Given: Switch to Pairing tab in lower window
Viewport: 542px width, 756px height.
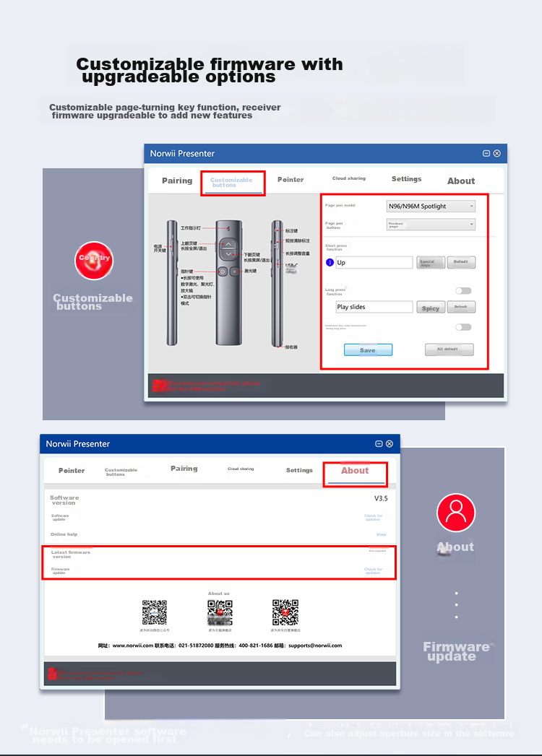Looking at the screenshot, I should (184, 469).
